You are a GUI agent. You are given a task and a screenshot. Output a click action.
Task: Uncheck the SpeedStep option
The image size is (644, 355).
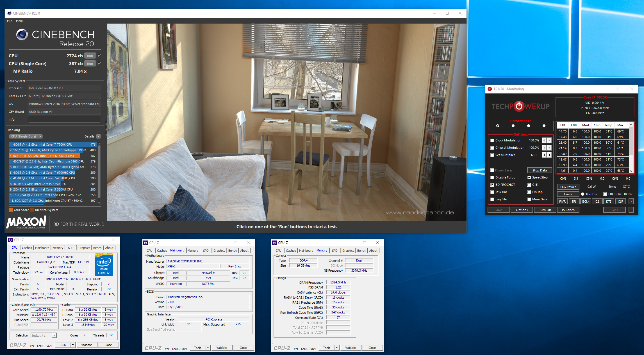[x=529, y=177]
